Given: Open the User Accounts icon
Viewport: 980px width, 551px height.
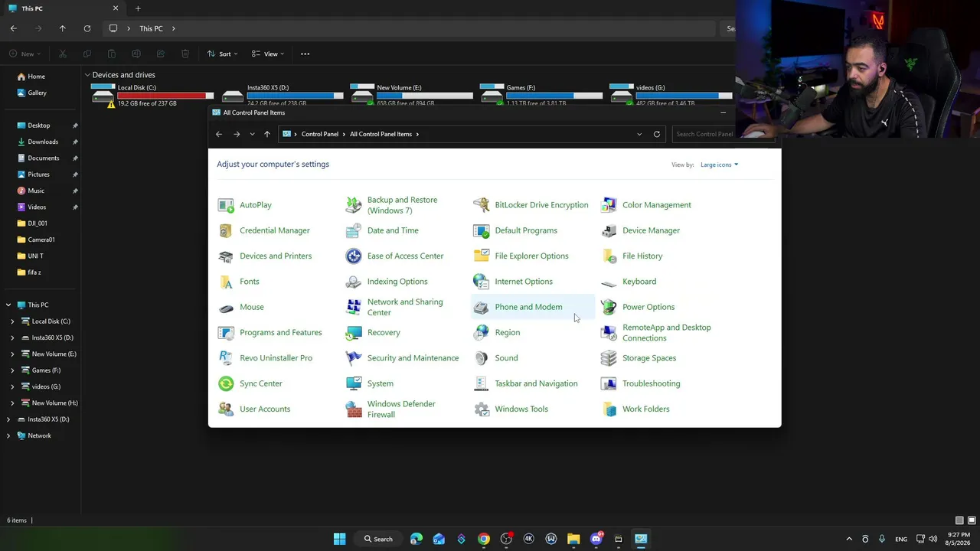Looking at the screenshot, I should (x=226, y=409).
